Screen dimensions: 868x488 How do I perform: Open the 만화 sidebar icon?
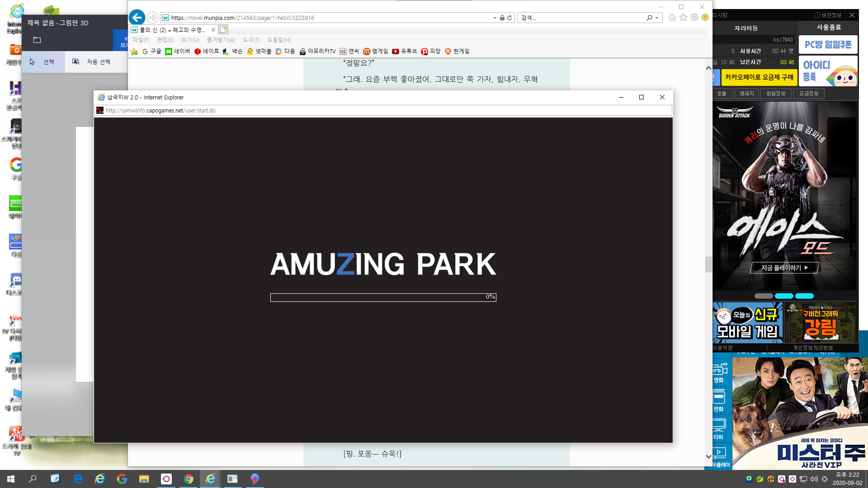pos(719,401)
